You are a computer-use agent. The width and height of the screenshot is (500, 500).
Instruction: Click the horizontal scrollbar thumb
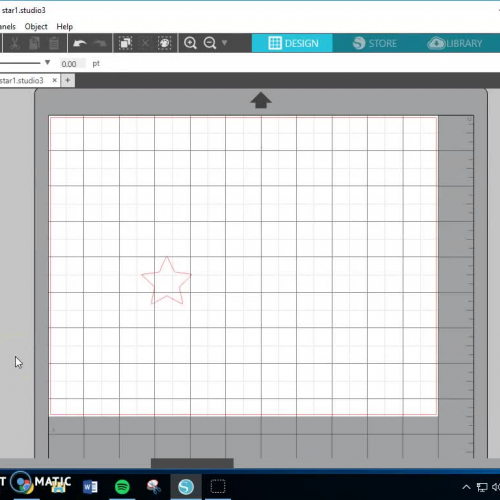point(192,463)
